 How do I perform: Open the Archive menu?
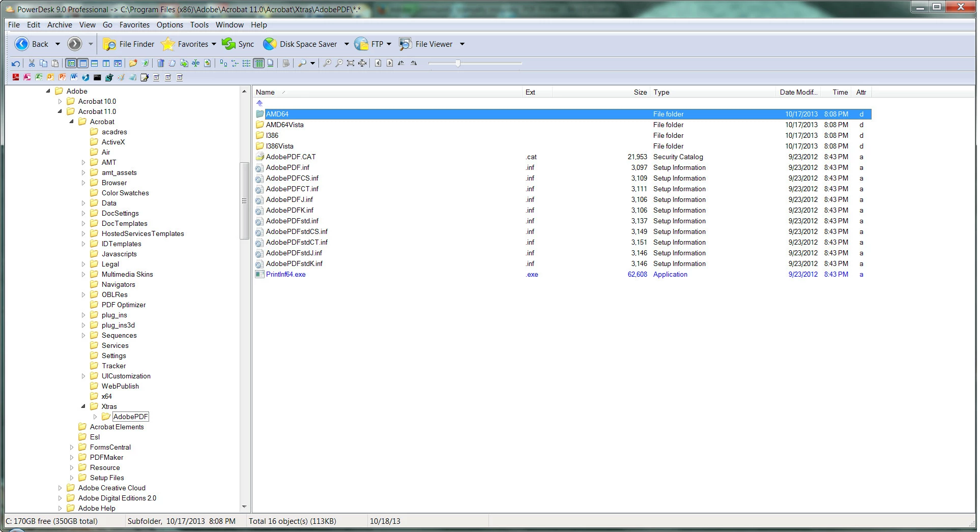60,24
